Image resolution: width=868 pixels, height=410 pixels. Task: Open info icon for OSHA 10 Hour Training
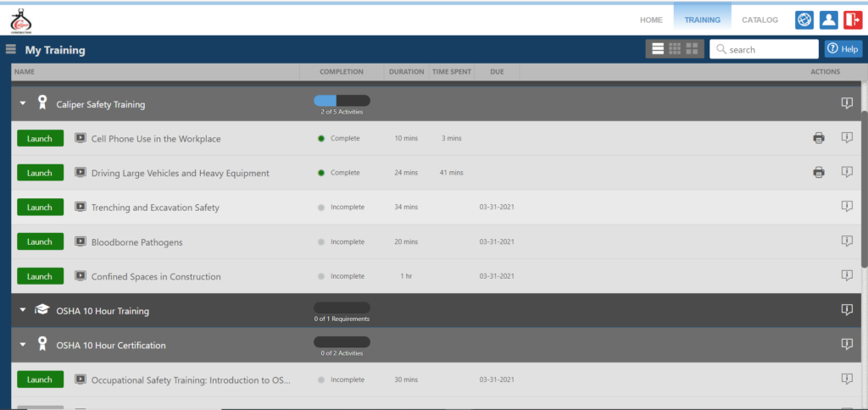tap(847, 310)
